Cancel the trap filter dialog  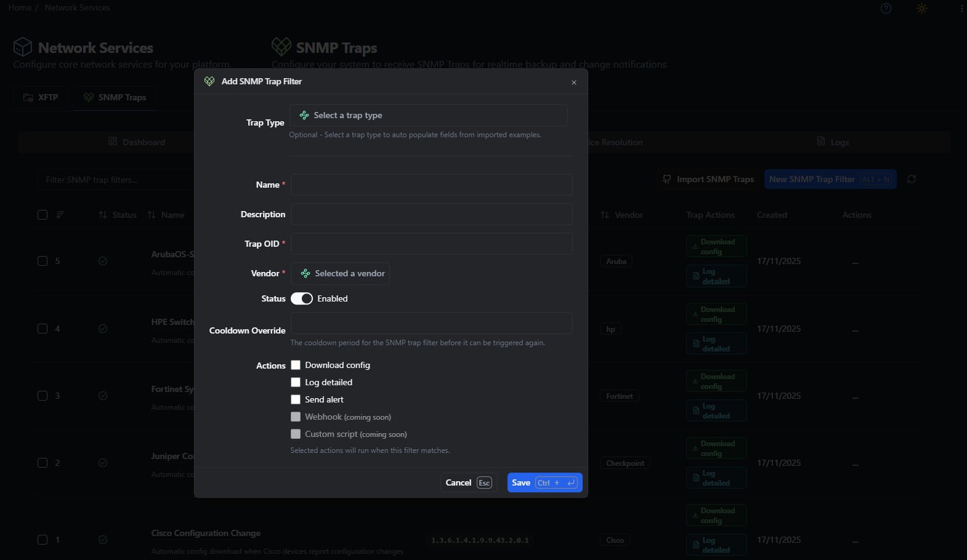pyautogui.click(x=469, y=482)
